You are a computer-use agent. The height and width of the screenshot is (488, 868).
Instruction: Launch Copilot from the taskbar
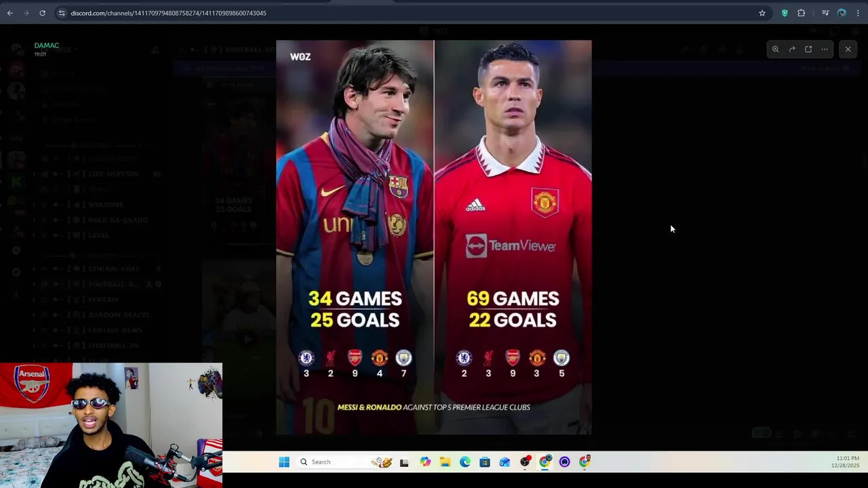pyautogui.click(x=425, y=462)
